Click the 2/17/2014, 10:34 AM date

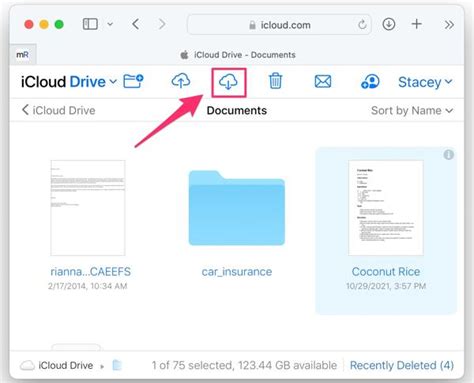pos(88,286)
